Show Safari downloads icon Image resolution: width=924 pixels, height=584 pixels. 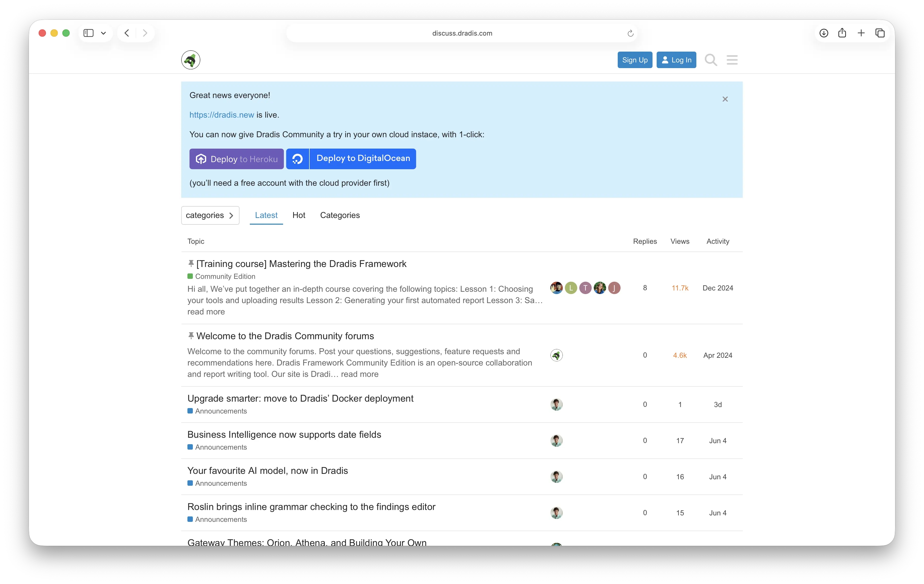(823, 33)
